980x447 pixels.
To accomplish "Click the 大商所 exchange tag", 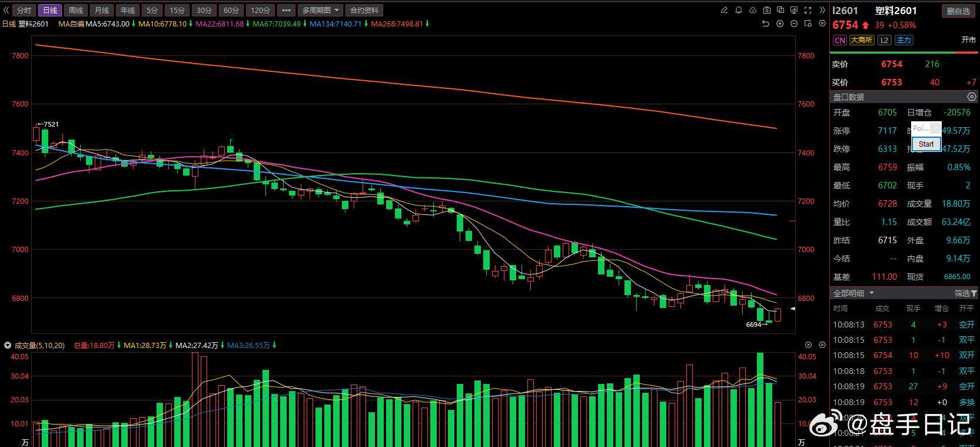I will tap(862, 40).
